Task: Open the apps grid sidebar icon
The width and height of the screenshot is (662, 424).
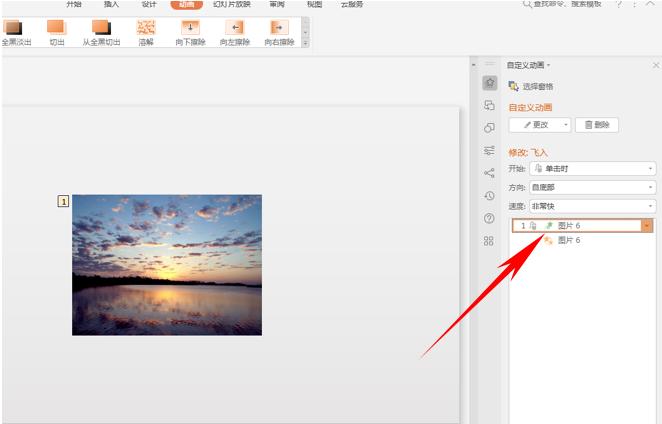Action: click(x=489, y=241)
